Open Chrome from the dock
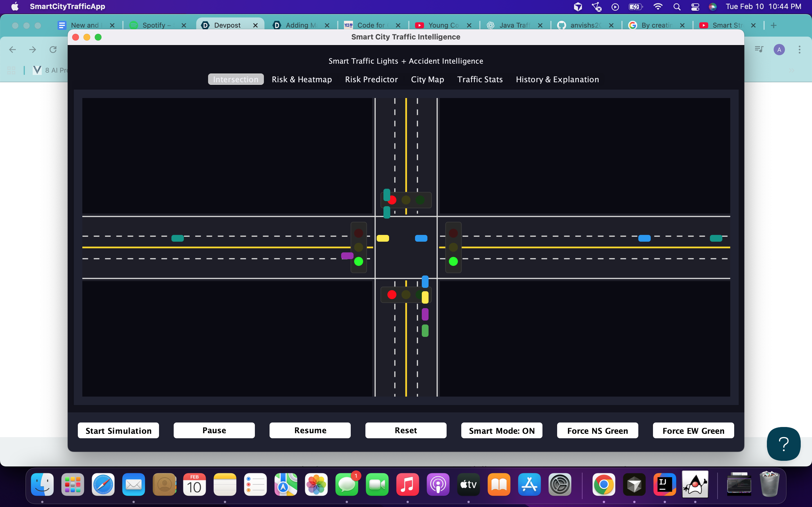 [x=603, y=484]
